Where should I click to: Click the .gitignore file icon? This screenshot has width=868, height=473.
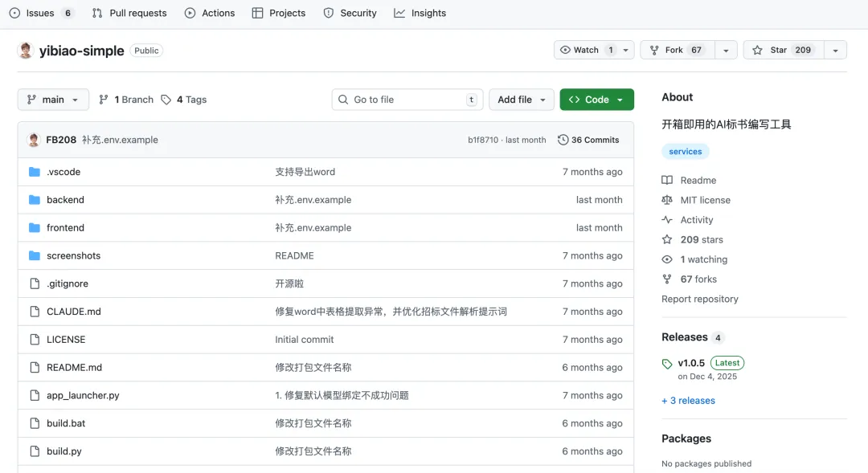click(35, 283)
